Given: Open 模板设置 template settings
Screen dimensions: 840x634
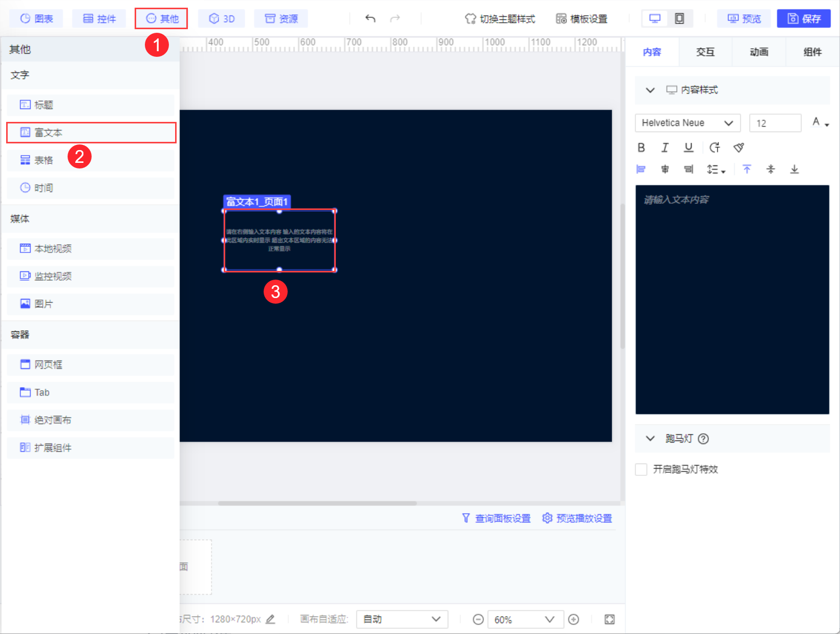Looking at the screenshot, I should tap(581, 19).
